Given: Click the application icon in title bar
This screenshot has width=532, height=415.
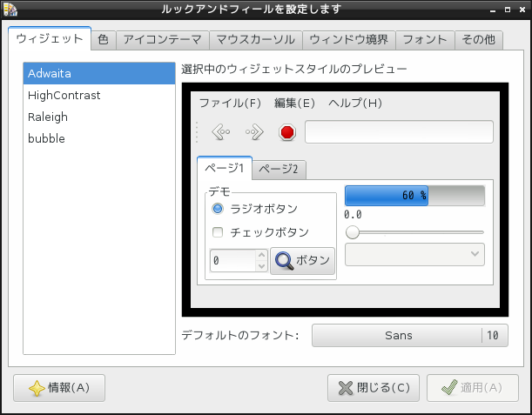Looking at the screenshot, I should [x=10, y=10].
